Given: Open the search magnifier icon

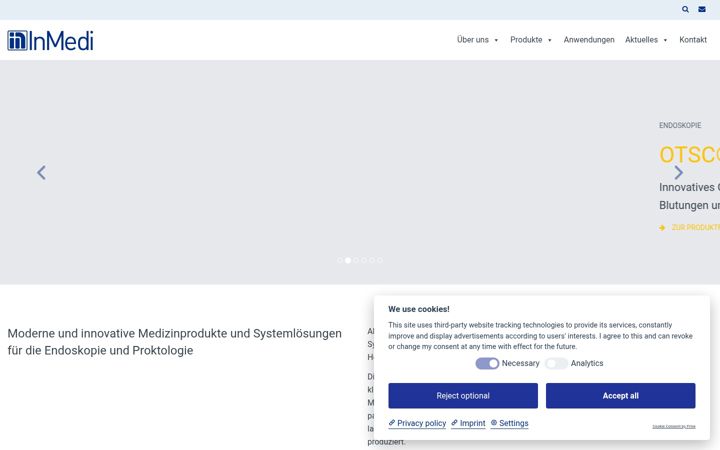Looking at the screenshot, I should [x=685, y=9].
